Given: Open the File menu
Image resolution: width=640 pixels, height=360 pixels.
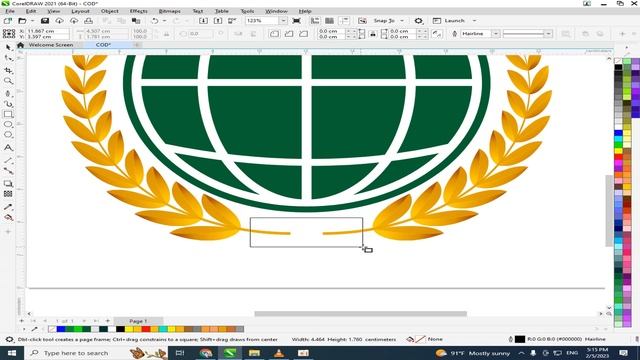Looking at the screenshot, I should point(10,11).
